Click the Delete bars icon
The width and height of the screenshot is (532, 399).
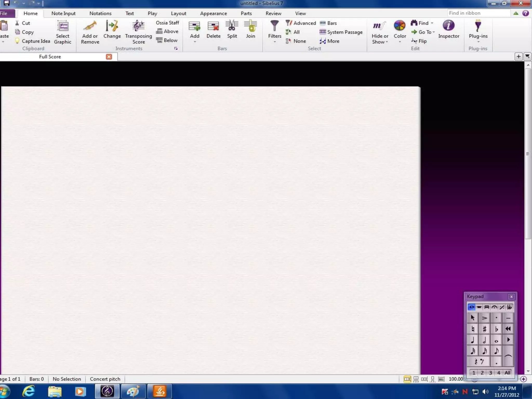(213, 26)
